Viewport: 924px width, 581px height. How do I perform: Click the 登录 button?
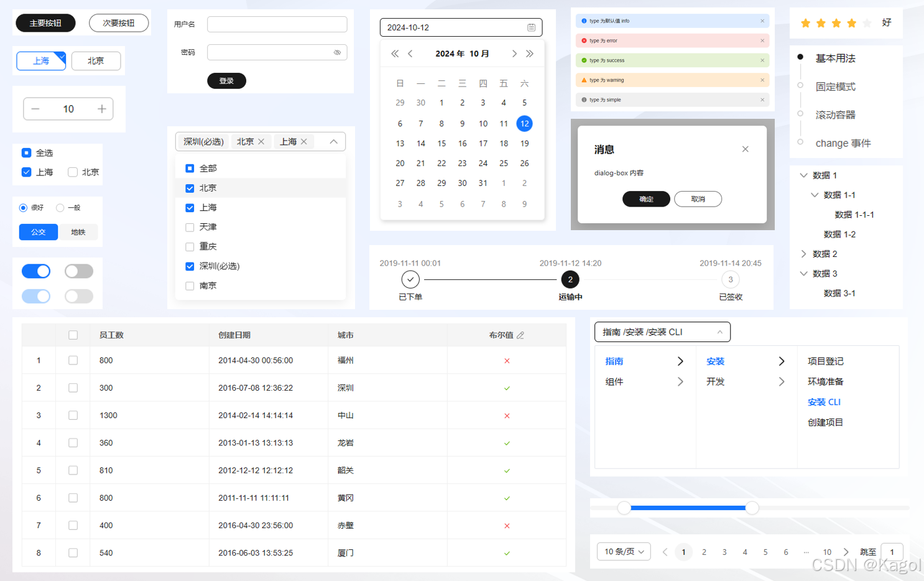(x=226, y=81)
